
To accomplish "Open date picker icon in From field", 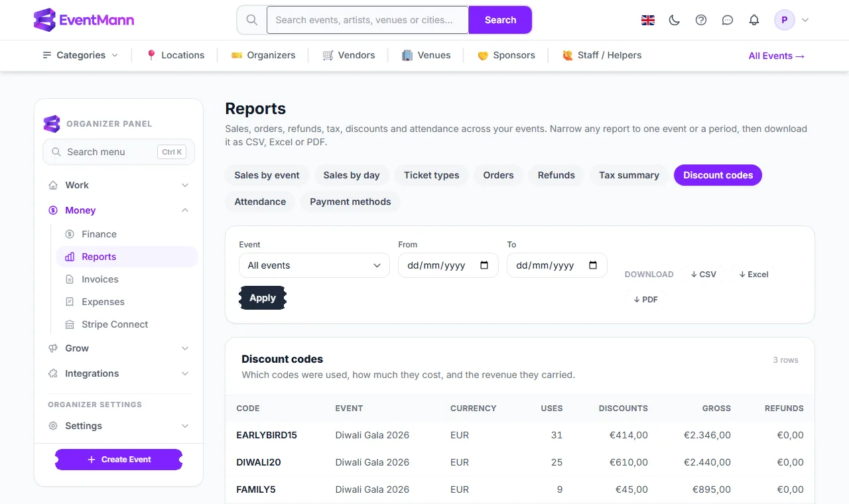I will pyautogui.click(x=484, y=265).
